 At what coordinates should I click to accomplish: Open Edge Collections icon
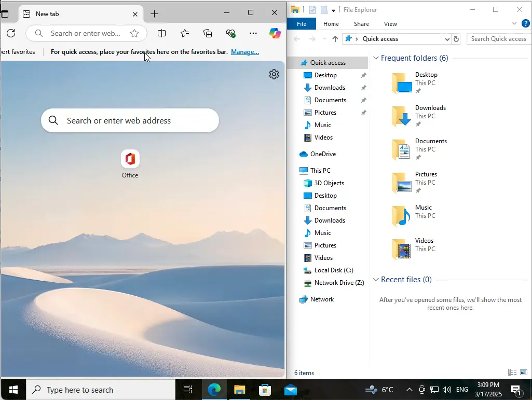pos(208,33)
